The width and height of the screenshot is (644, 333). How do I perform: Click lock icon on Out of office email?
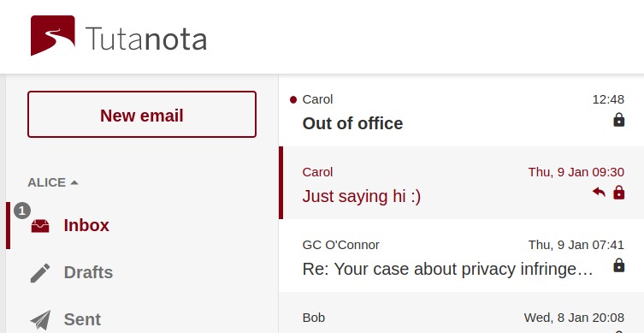[619, 120]
